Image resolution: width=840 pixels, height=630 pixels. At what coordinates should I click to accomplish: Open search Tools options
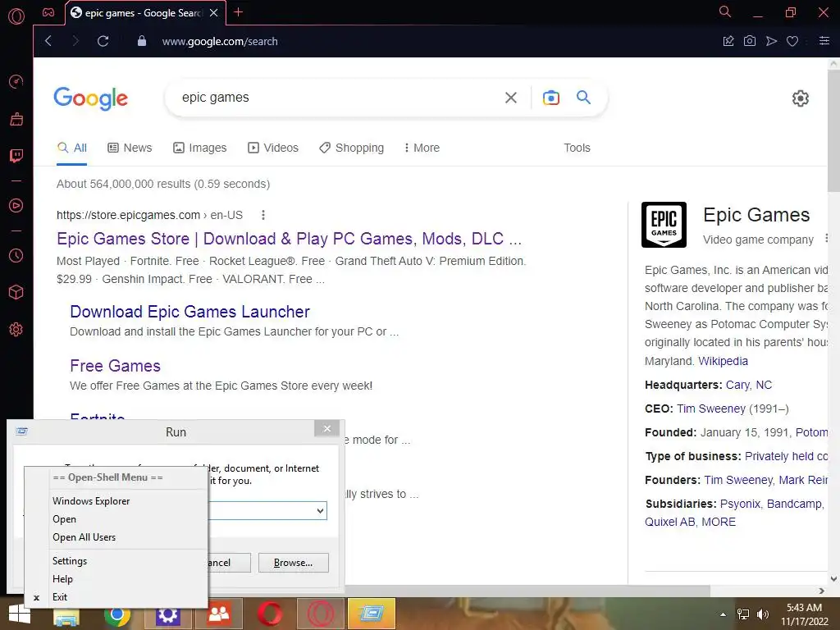(x=577, y=148)
